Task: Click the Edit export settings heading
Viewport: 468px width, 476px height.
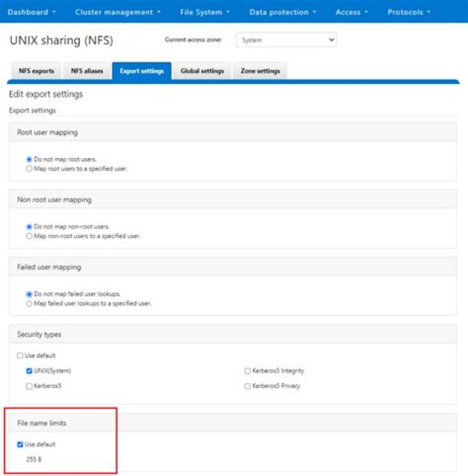Action: [46, 94]
